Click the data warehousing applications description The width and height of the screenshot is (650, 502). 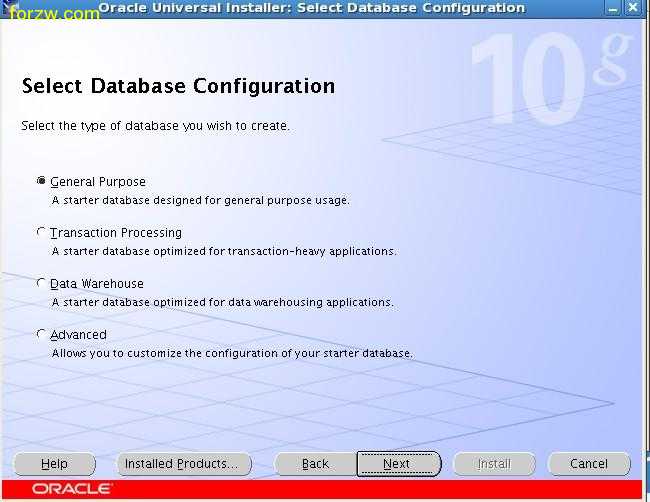pos(222,302)
